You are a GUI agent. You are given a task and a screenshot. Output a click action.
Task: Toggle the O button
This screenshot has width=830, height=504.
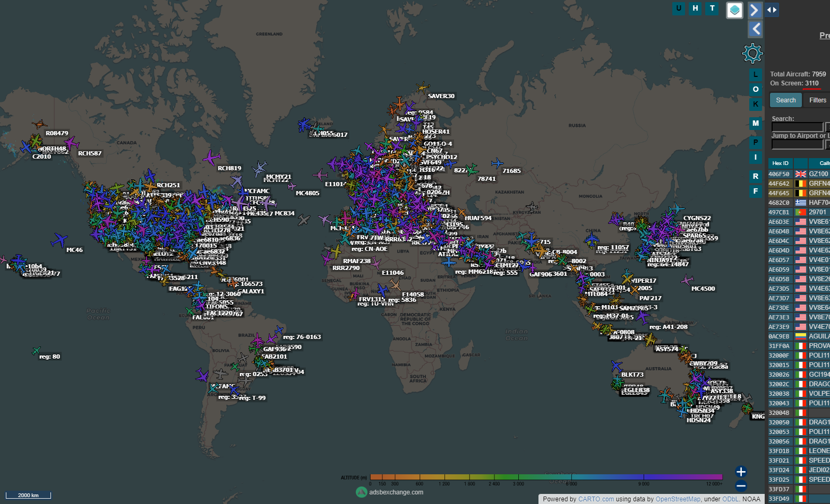[756, 90]
